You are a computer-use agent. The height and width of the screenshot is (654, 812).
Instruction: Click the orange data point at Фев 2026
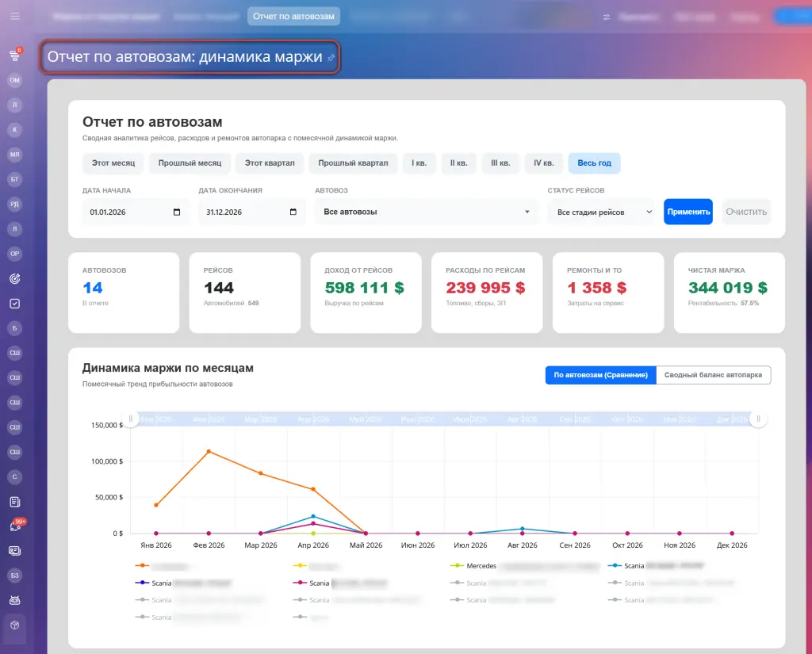tap(209, 452)
